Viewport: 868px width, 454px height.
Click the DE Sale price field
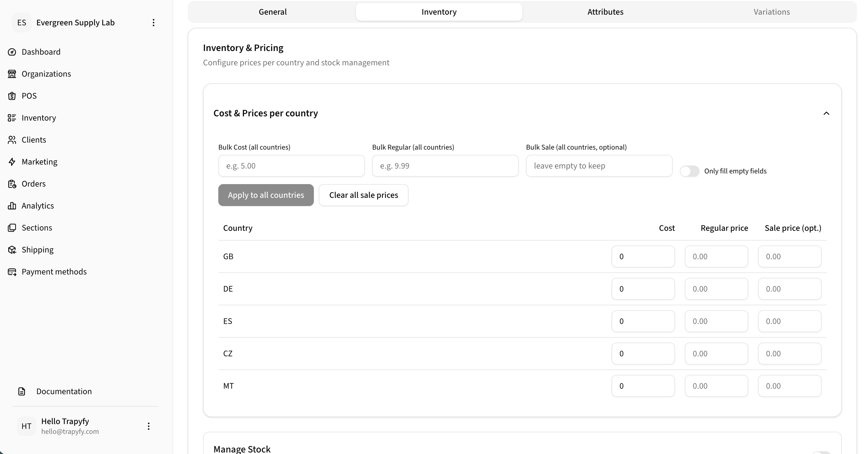click(x=790, y=289)
